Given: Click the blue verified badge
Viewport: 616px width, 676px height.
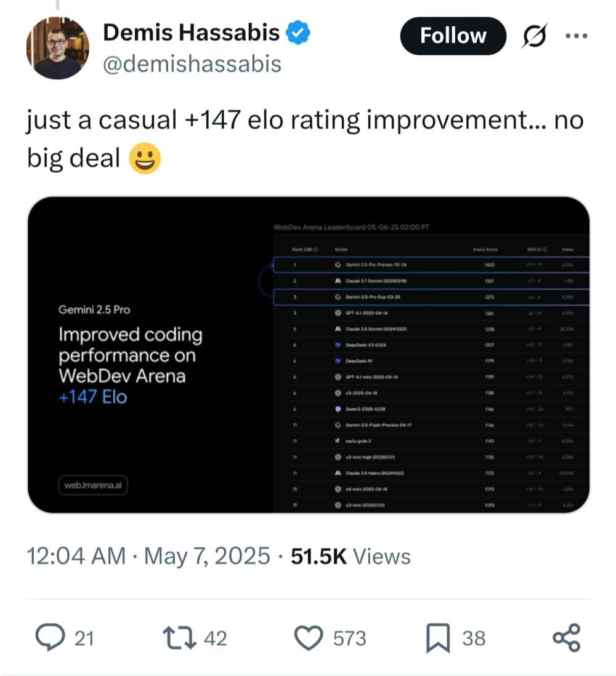Looking at the screenshot, I should click(x=299, y=33).
